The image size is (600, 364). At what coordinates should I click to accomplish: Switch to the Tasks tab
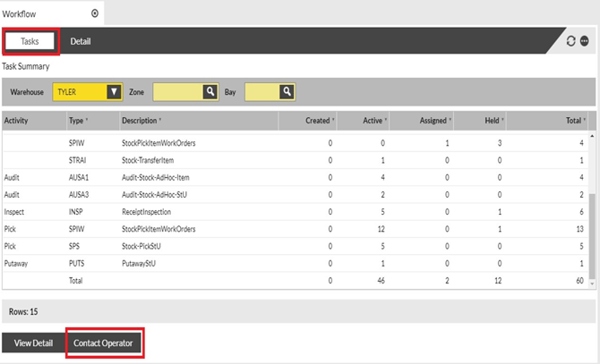point(30,41)
